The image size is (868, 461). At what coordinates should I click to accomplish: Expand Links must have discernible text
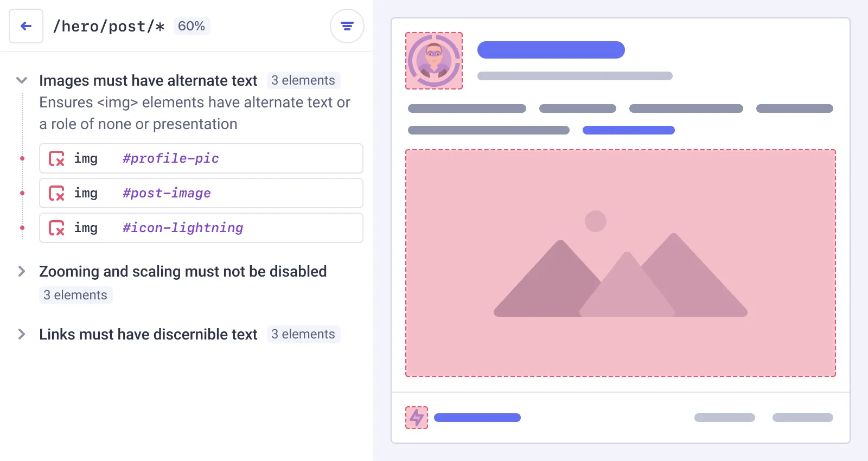(x=22, y=334)
